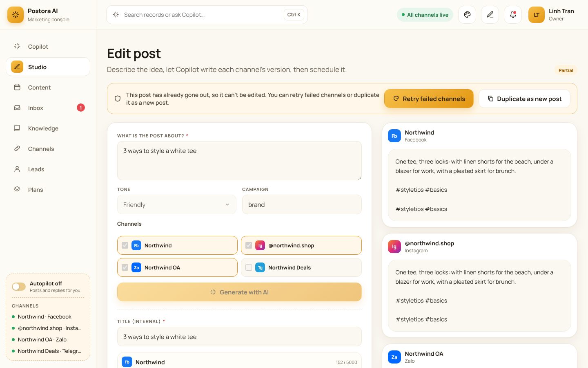
Task: Click the Inbox unread count badge
Action: coord(81,108)
